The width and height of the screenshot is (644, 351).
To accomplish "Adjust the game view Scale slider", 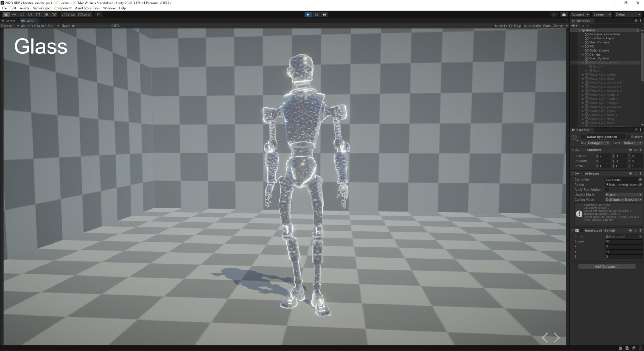I will (91, 26).
